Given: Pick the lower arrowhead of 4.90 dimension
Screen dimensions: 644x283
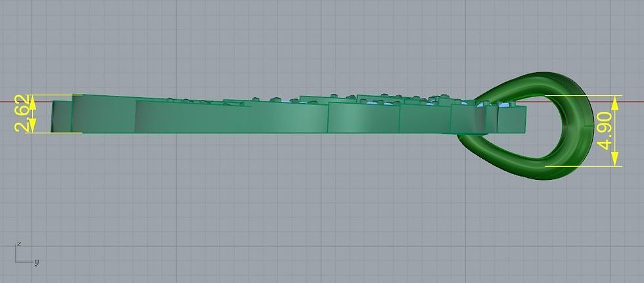Looking at the screenshot, I should [615, 159].
